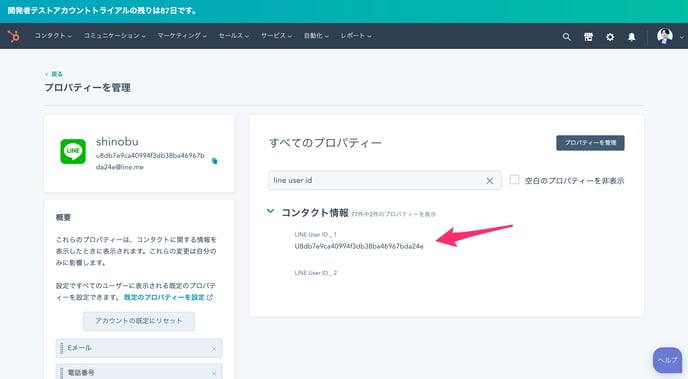Remove the Eメール property row
This screenshot has height=379, width=688.
(x=214, y=349)
